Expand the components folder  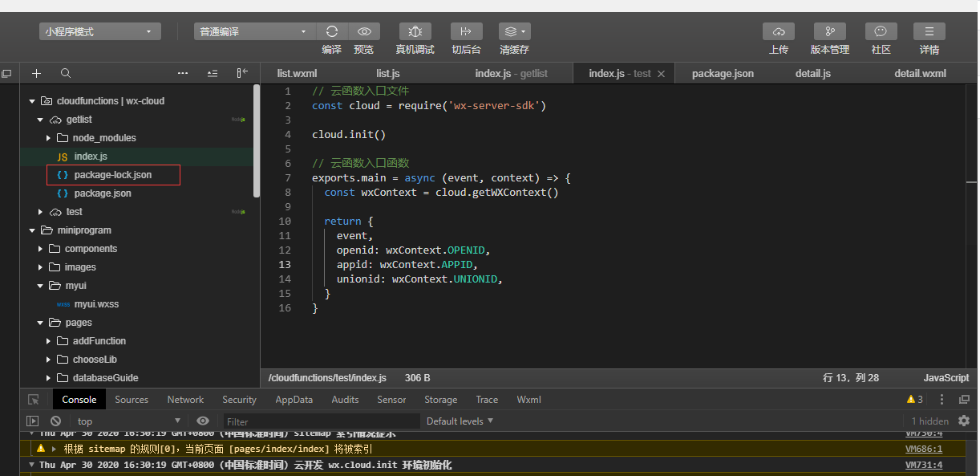click(41, 249)
